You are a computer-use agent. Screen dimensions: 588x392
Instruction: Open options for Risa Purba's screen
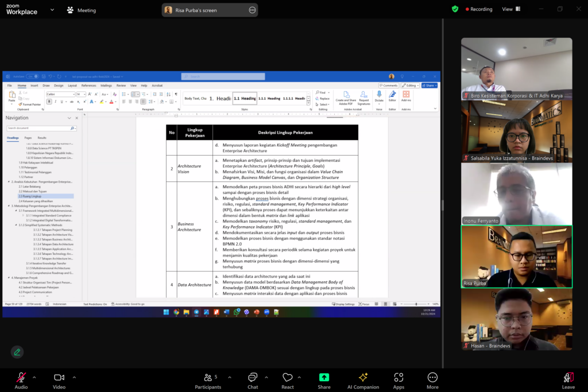coord(252,10)
